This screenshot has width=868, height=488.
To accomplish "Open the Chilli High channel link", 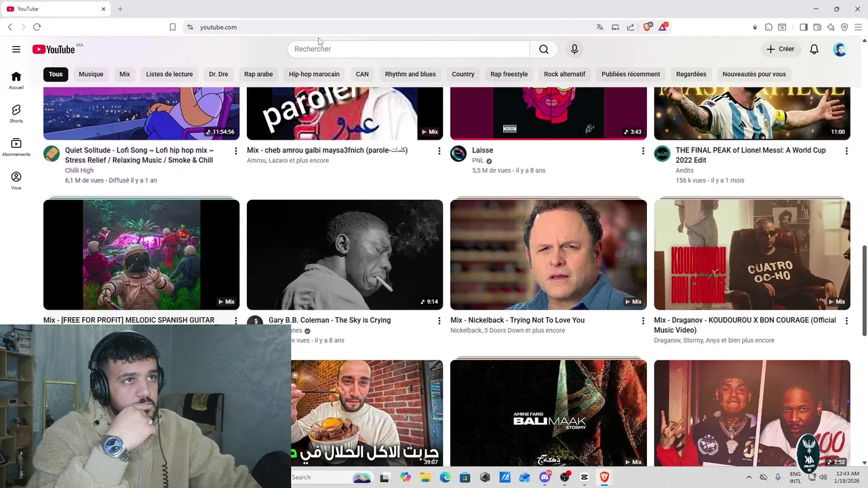I will pos(79,171).
